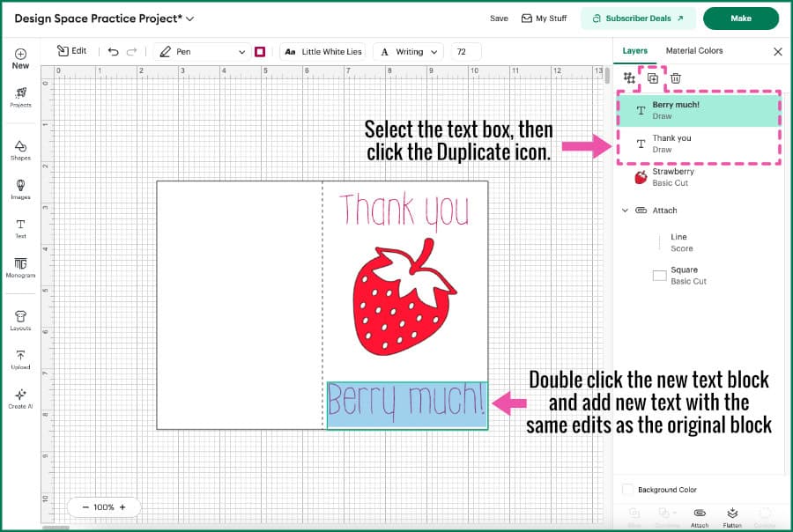Click the Background Color swatch
Screen dimensions: 793x532
point(627,490)
